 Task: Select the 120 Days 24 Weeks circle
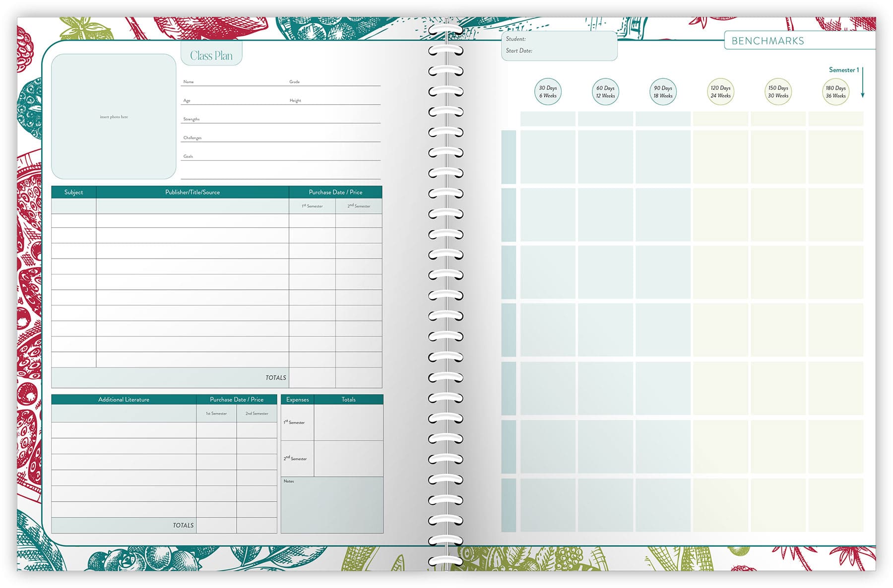pos(720,92)
